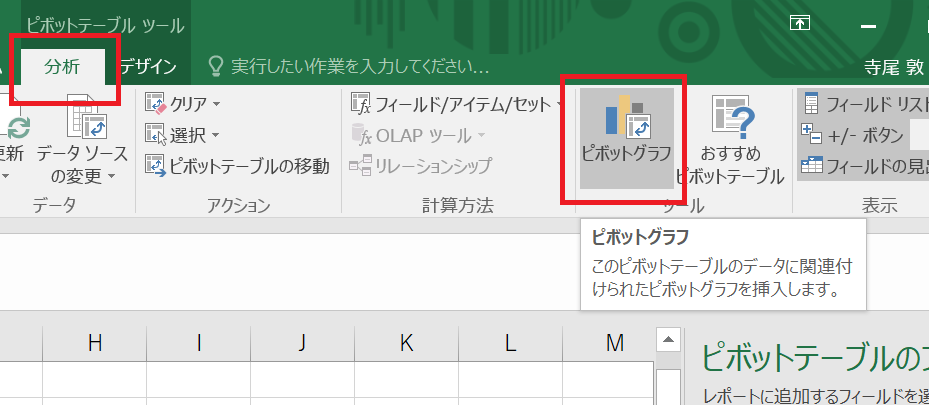929x405 pixels.
Task: Select column J header
Action: pos(302,343)
